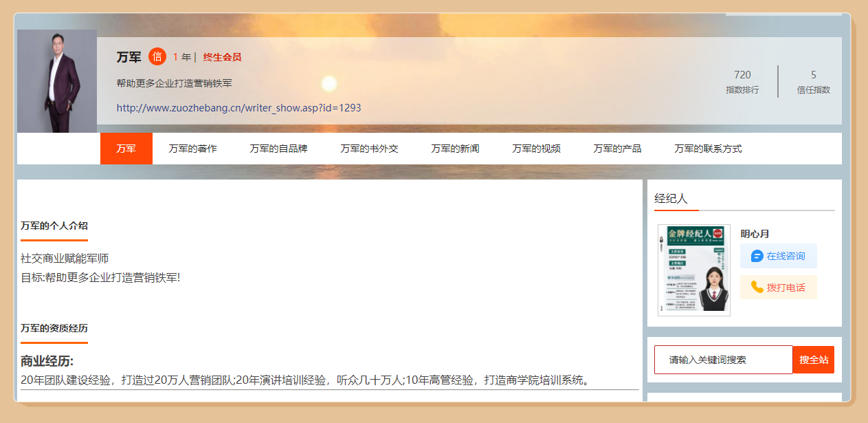Click the 信任指数 trust score 5
This screenshot has height=423, width=868.
point(814,75)
